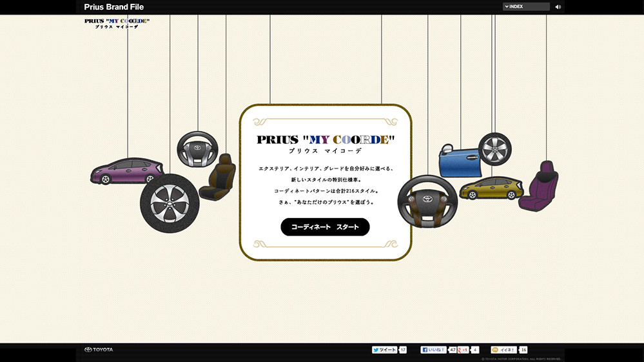644x362 pixels.
Task: Click the Facebook like count 47
Action: pos(452,350)
